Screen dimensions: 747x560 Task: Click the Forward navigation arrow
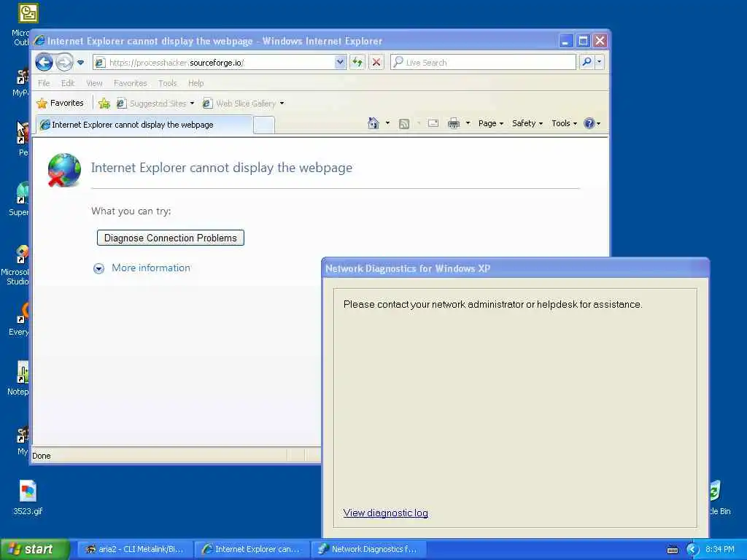point(64,63)
